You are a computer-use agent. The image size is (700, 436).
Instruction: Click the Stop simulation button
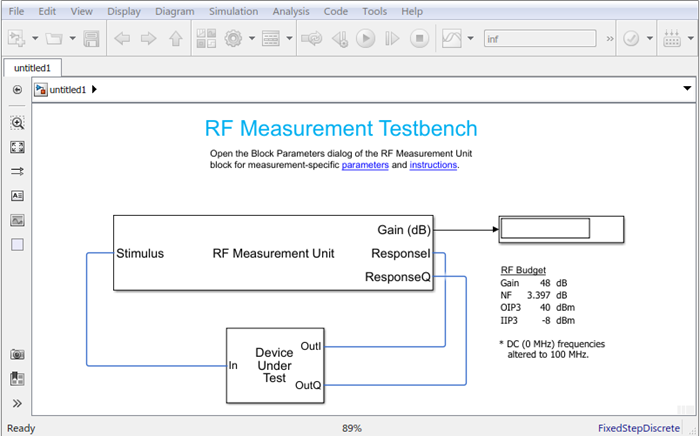420,39
